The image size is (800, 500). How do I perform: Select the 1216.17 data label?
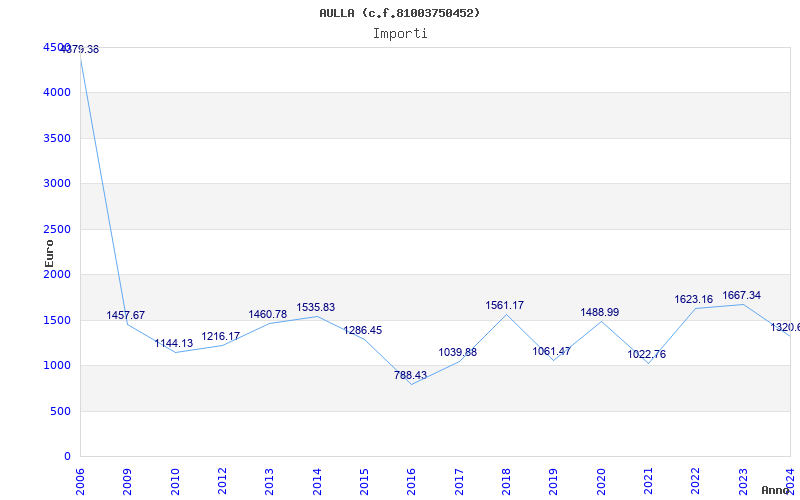220,337
